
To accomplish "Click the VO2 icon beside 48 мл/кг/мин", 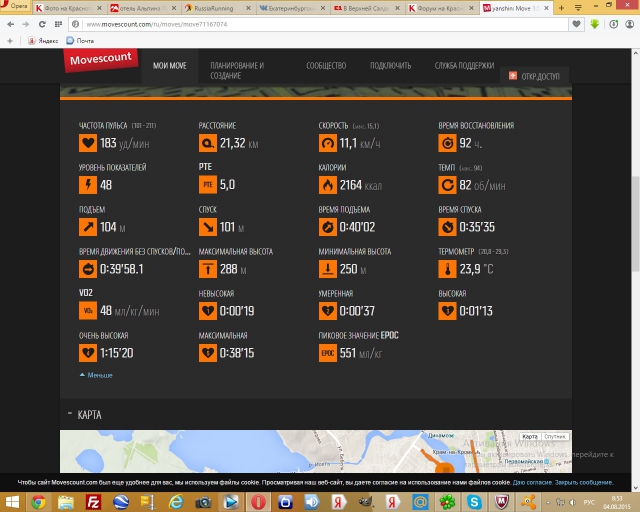I will point(88,311).
